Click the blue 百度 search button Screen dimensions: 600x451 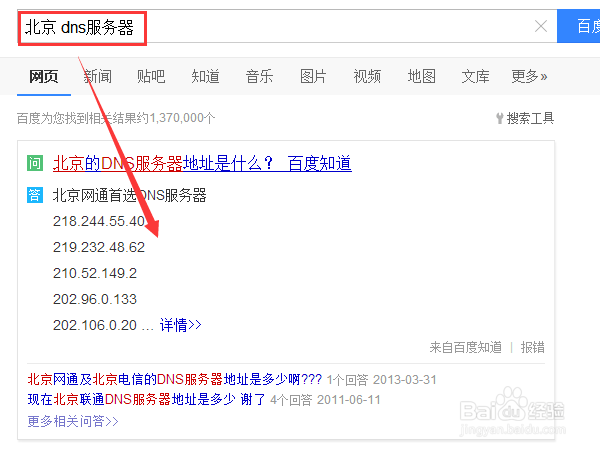click(x=579, y=26)
